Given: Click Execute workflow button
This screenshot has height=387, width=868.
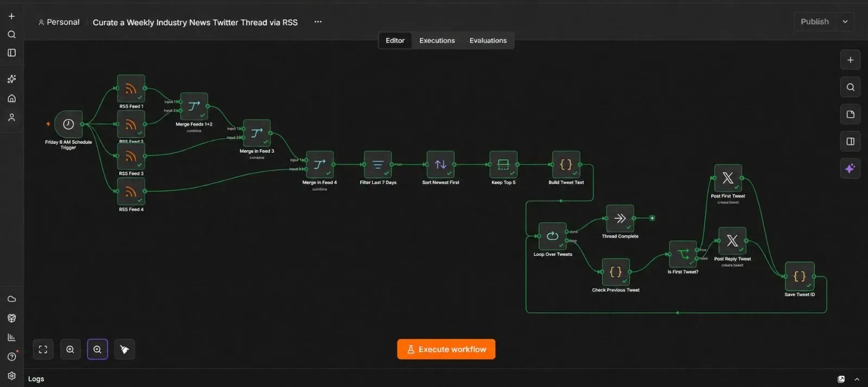Looking at the screenshot, I should [x=446, y=350].
